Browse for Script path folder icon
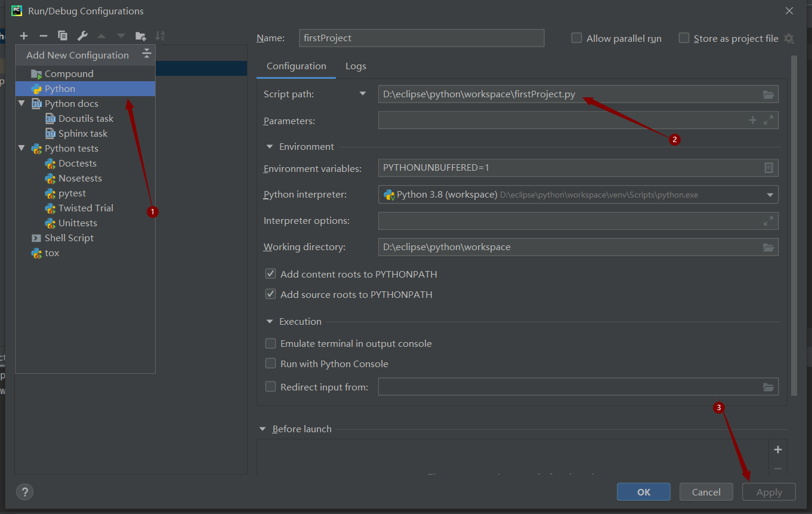The image size is (812, 514). coord(768,94)
